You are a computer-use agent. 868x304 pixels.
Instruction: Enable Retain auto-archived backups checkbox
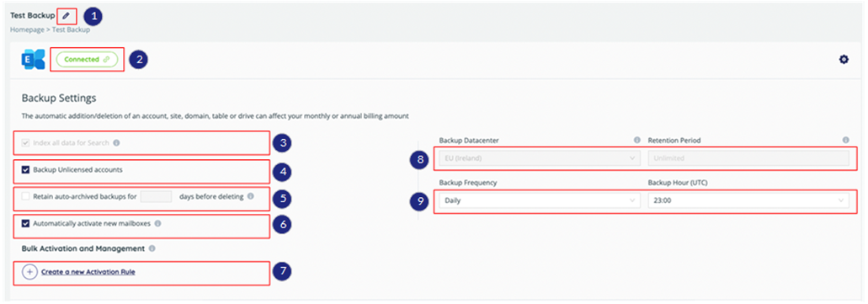pyautogui.click(x=25, y=196)
